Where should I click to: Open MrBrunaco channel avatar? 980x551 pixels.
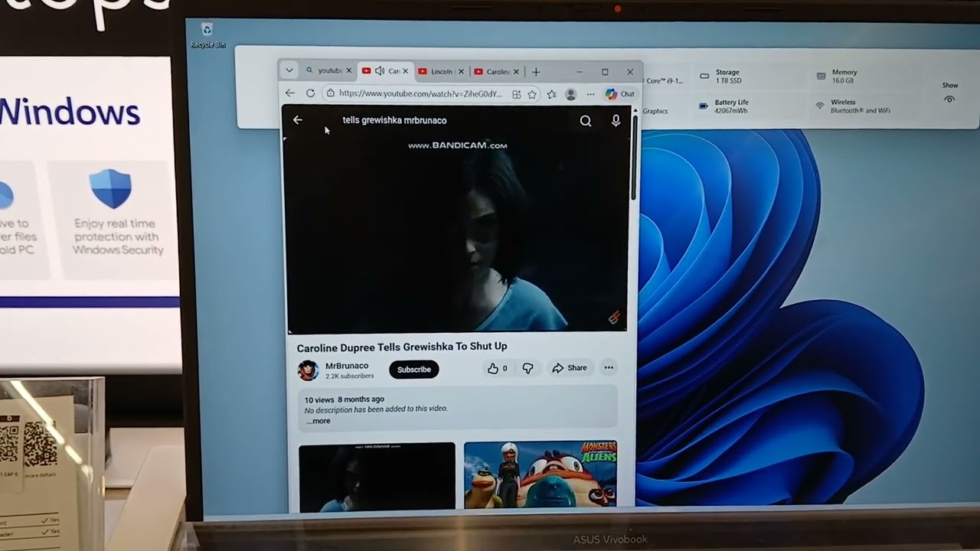(x=308, y=370)
